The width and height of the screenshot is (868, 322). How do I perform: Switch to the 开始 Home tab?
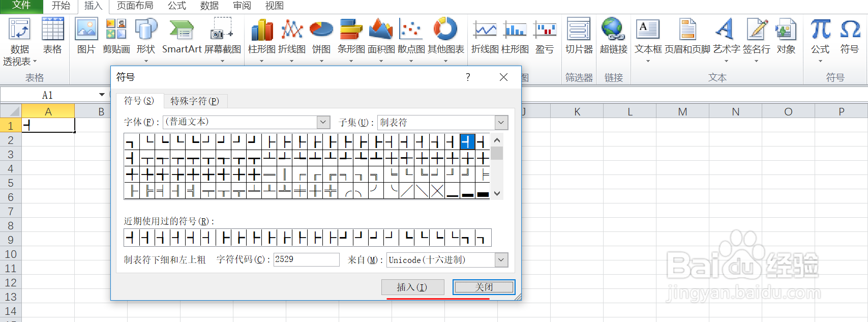click(x=61, y=6)
